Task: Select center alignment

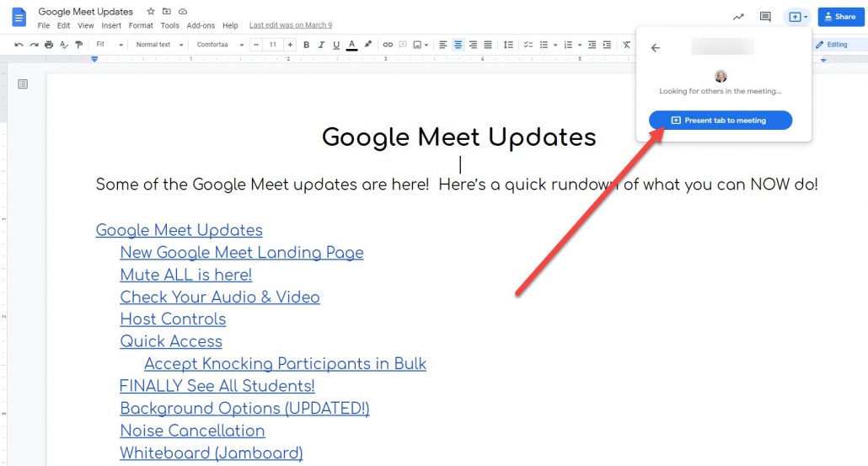Action: coord(458,45)
